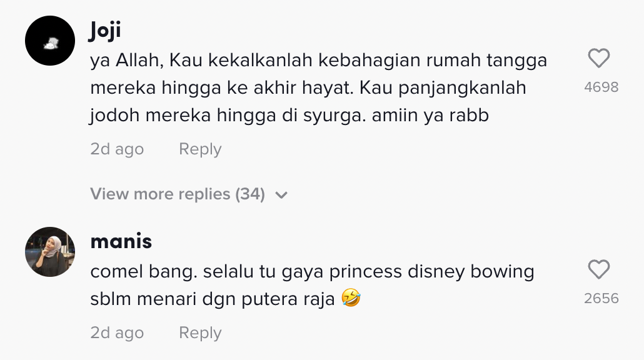Open the manis username link
Image resolution: width=644 pixels, height=360 pixels.
coord(121,241)
